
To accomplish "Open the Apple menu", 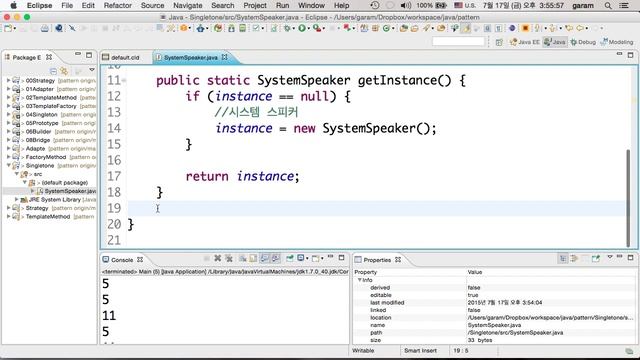I will tap(13, 5).
